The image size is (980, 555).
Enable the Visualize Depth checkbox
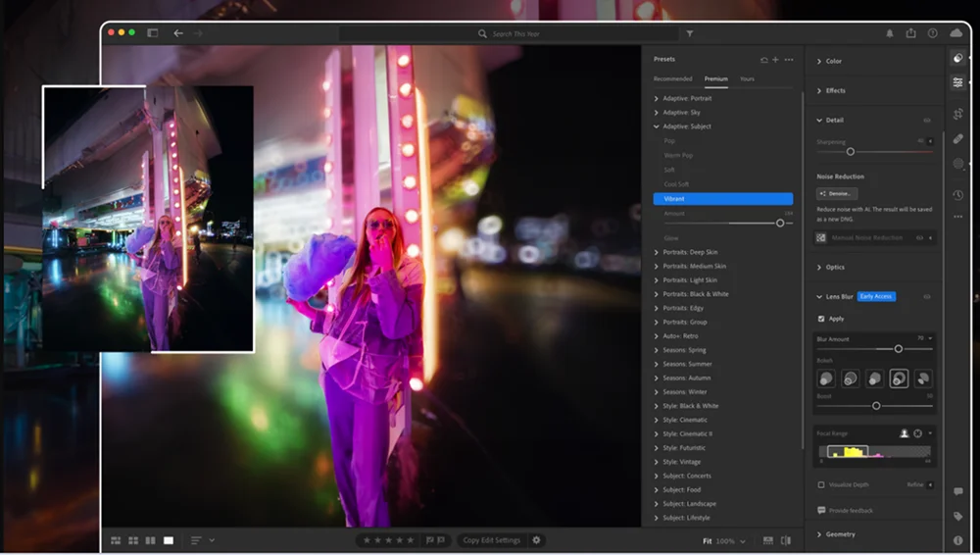(821, 484)
